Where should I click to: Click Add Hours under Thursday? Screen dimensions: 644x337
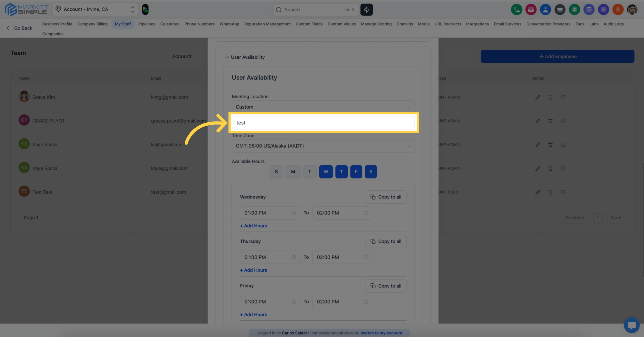[x=253, y=270]
